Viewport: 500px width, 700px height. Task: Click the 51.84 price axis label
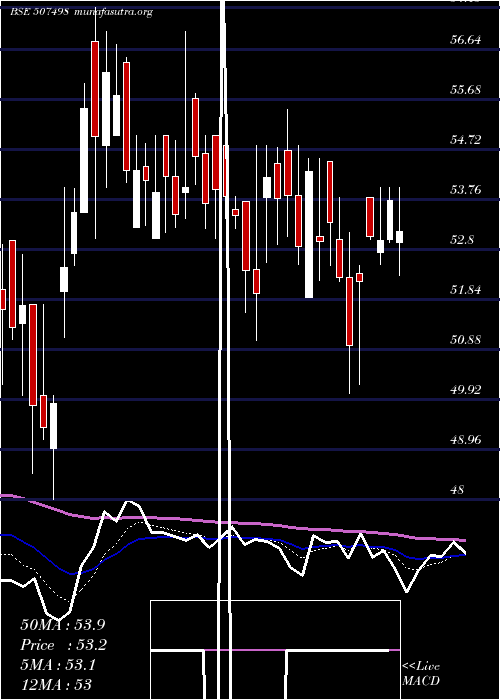click(x=466, y=290)
